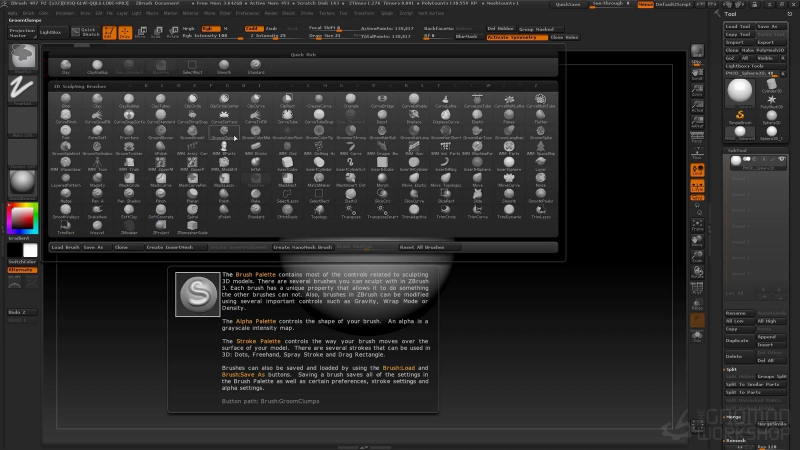Enable the Mrgb mode
The width and height of the screenshot is (800, 450).
pos(188,29)
